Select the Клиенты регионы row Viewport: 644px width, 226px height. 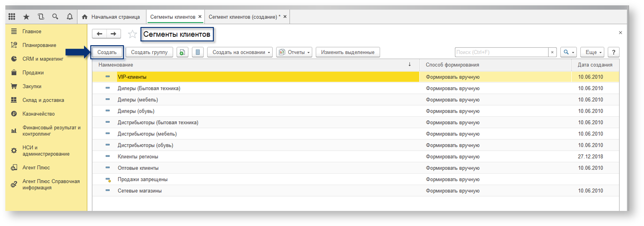click(356, 157)
